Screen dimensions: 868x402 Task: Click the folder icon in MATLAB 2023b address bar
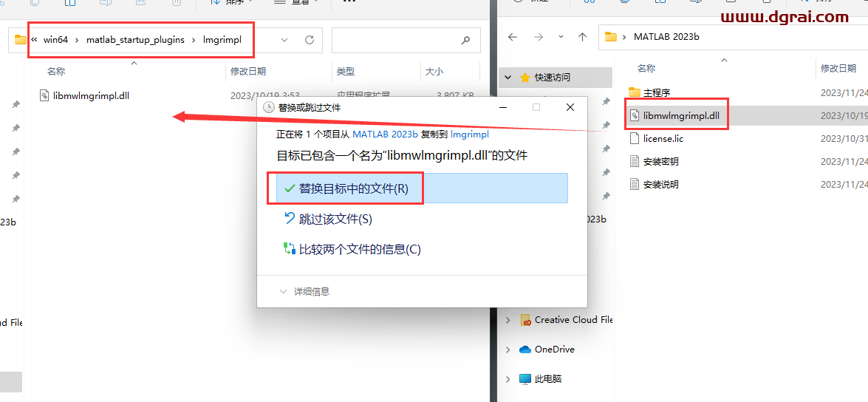click(611, 37)
